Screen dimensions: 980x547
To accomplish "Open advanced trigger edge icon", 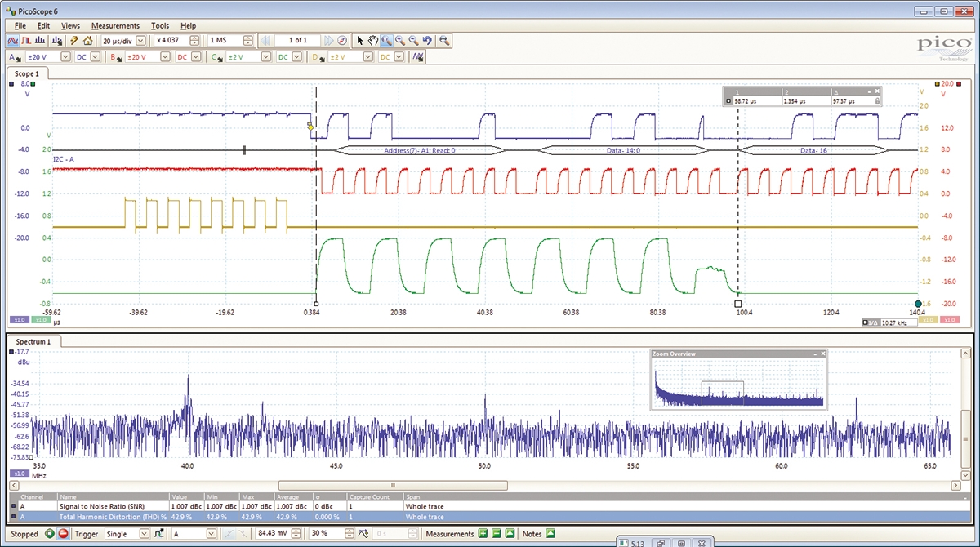I will (x=158, y=534).
